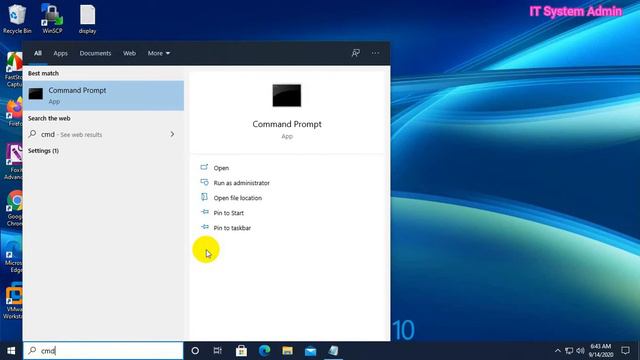Click the Pin to Start pin icon
The image size is (640, 360).
(204, 212)
